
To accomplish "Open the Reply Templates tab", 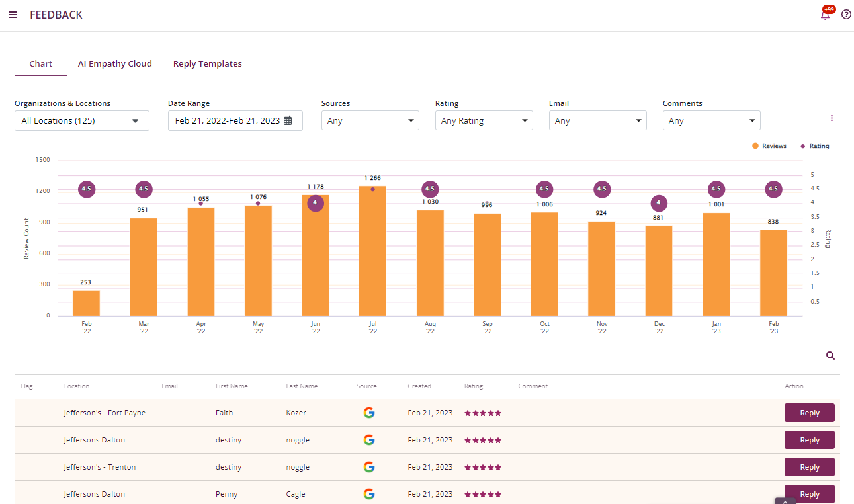I will click(208, 64).
